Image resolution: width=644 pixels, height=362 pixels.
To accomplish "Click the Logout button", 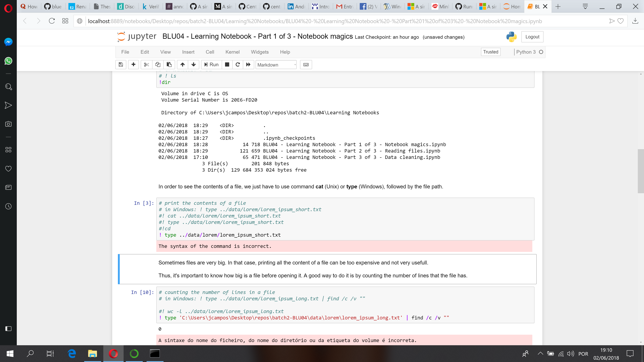I will pyautogui.click(x=532, y=37).
